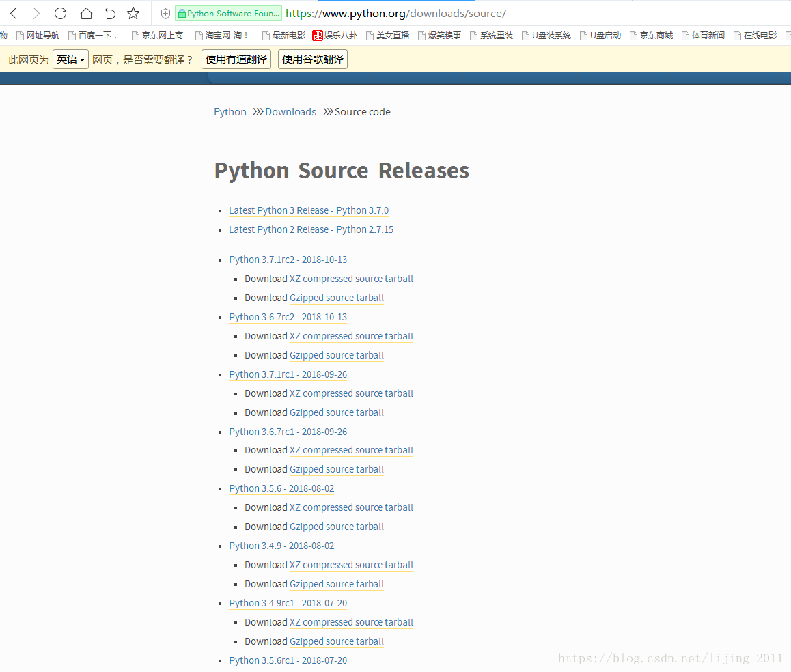Image resolution: width=791 pixels, height=672 pixels.
Task: Open the 百度一下 bookmark
Action: coord(92,36)
